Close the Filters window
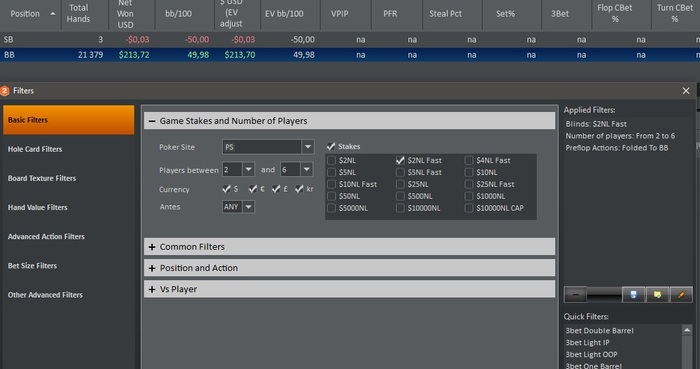Screen dimensions: 700x369 (686, 91)
